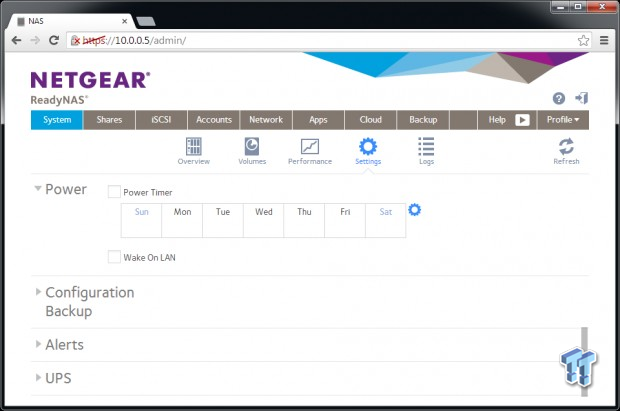This screenshot has height=411, width=620.
Task: Click the logout icon
Action: pos(582,98)
